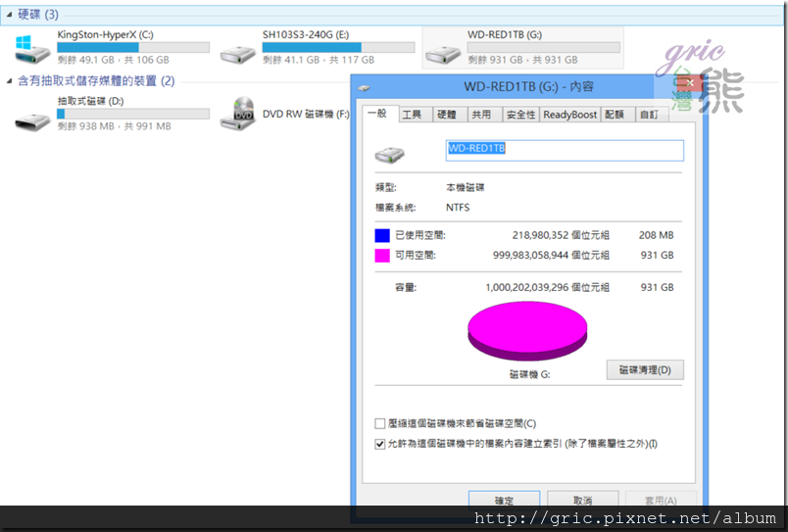Click the 剩餘 41.1 GB，共 117 GB text

point(319,60)
